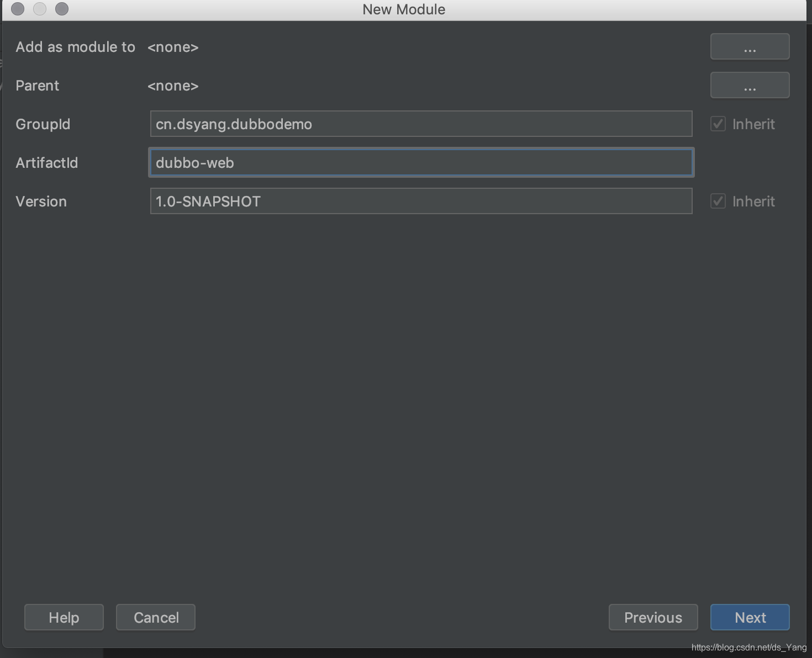Click the <none> value for Add as module to

(173, 47)
